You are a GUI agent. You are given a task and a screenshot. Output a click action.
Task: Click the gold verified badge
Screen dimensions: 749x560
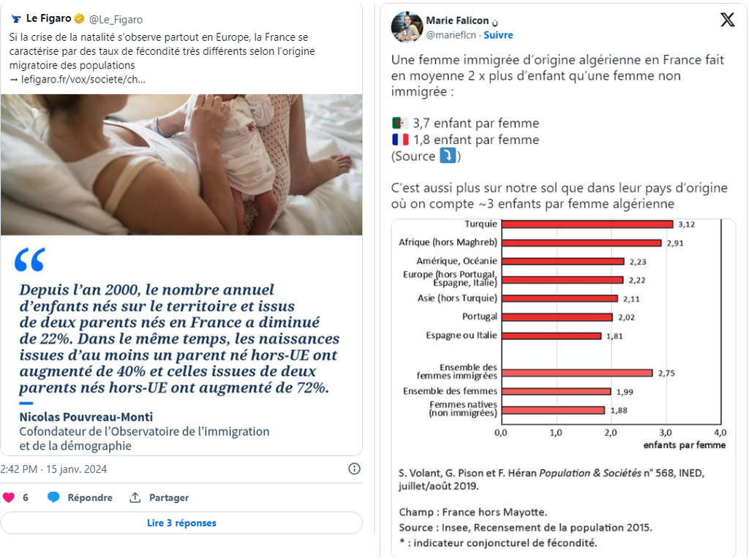click(x=79, y=19)
